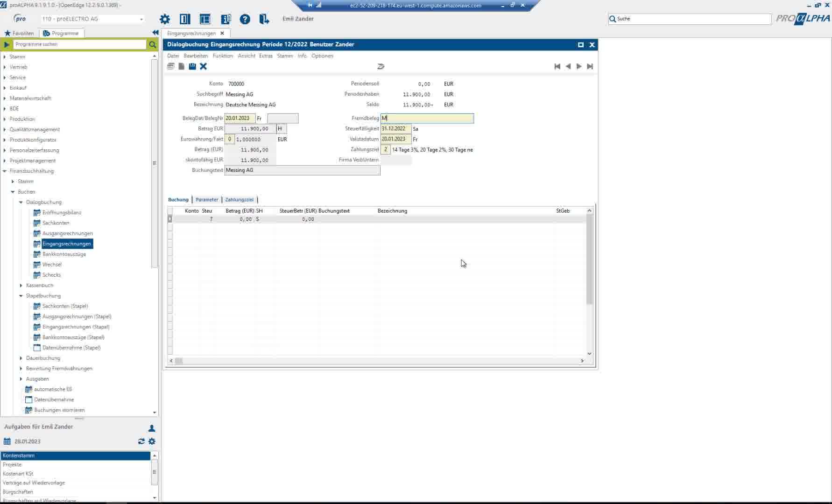
Task: Select Verträge auf Wiedervorlage task
Action: coord(76,483)
